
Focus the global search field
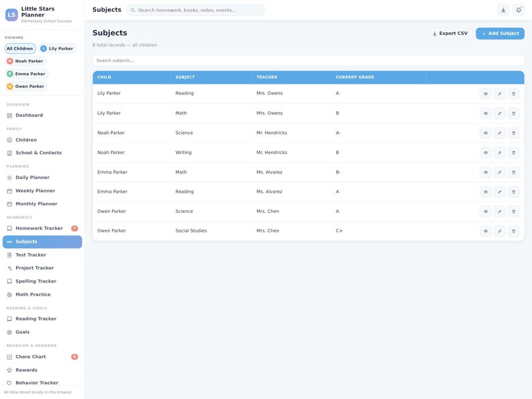[x=196, y=10]
